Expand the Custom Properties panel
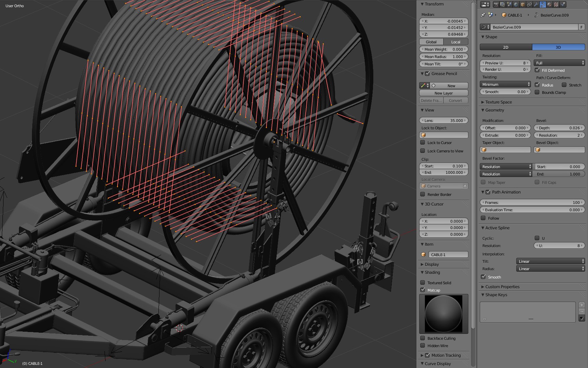Image resolution: width=588 pixels, height=368 pixels. pyautogui.click(x=502, y=287)
